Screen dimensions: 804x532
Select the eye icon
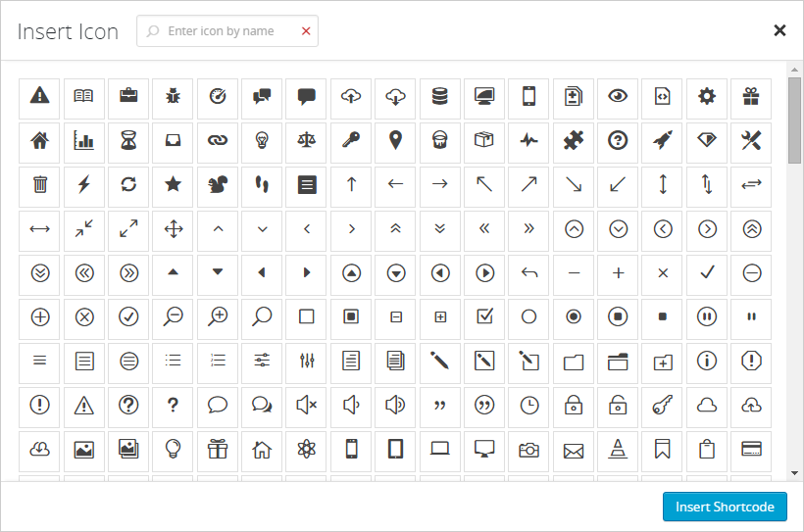(618, 96)
